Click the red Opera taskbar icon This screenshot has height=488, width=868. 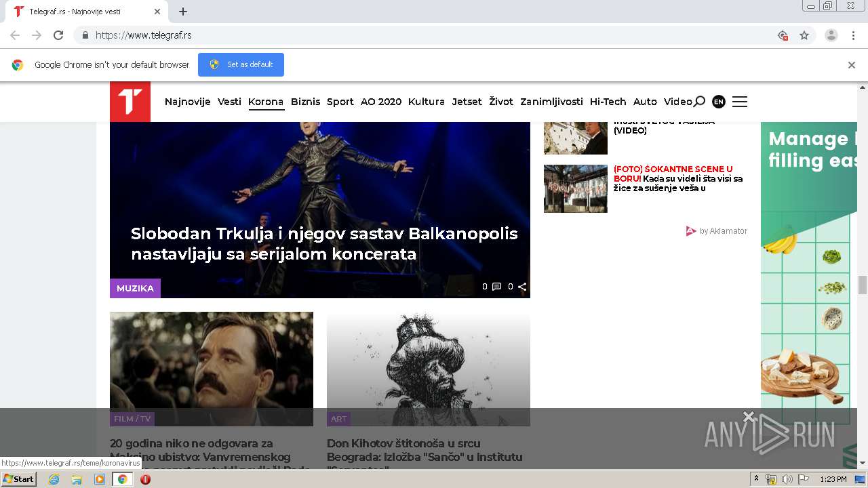[x=145, y=479]
